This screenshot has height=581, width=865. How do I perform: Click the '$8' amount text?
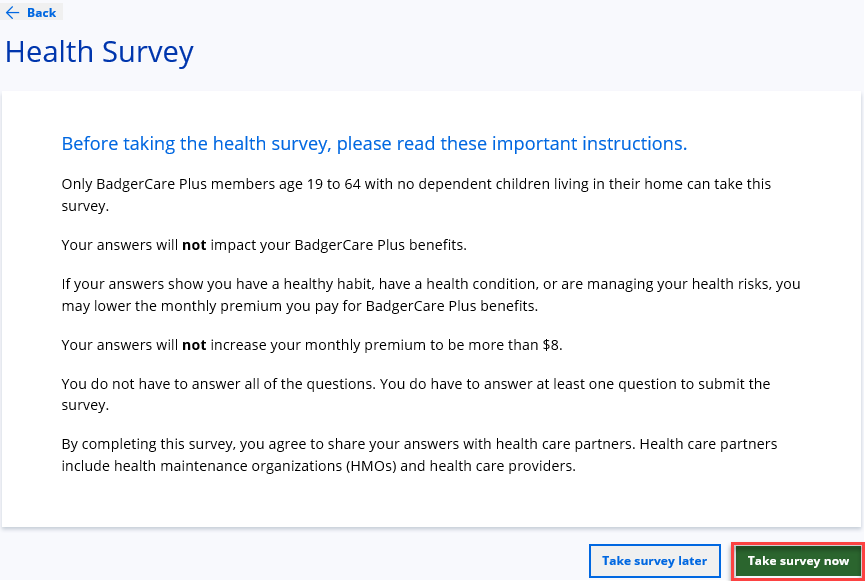tap(554, 345)
